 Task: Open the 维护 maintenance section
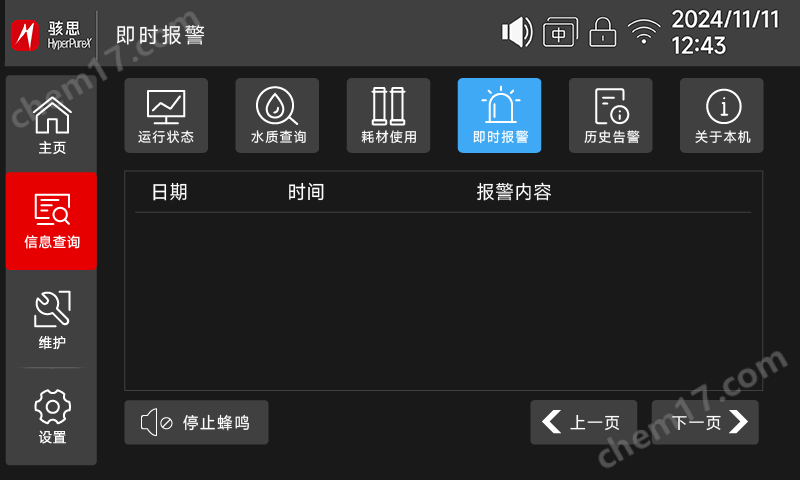[52, 319]
